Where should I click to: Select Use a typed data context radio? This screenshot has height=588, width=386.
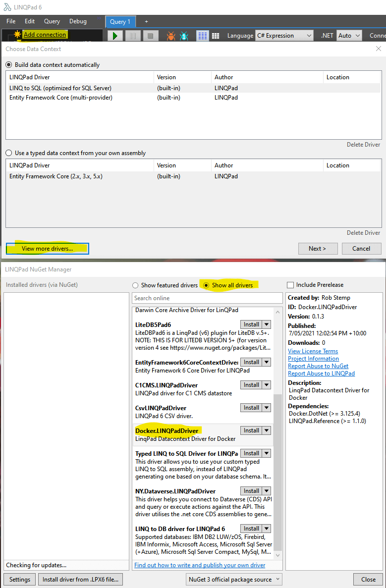pyautogui.click(x=8, y=153)
